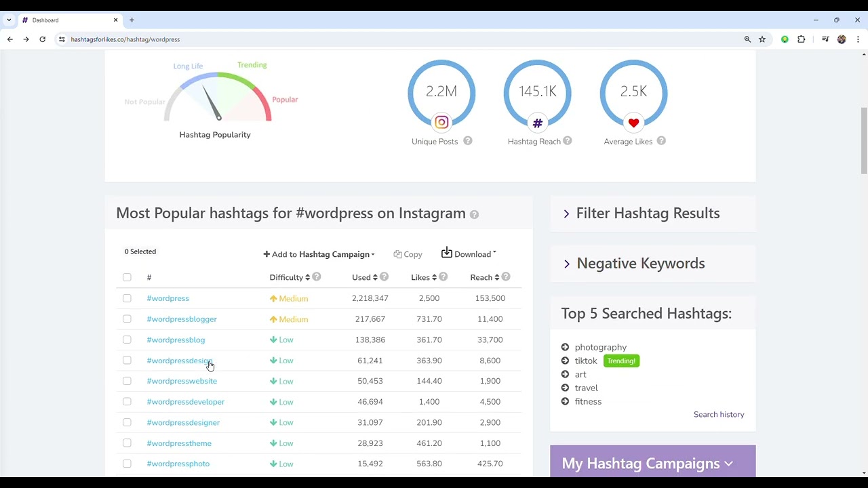Screen dimensions: 868x488
Task: Open art in top searched hashtags
Action: 580,374
